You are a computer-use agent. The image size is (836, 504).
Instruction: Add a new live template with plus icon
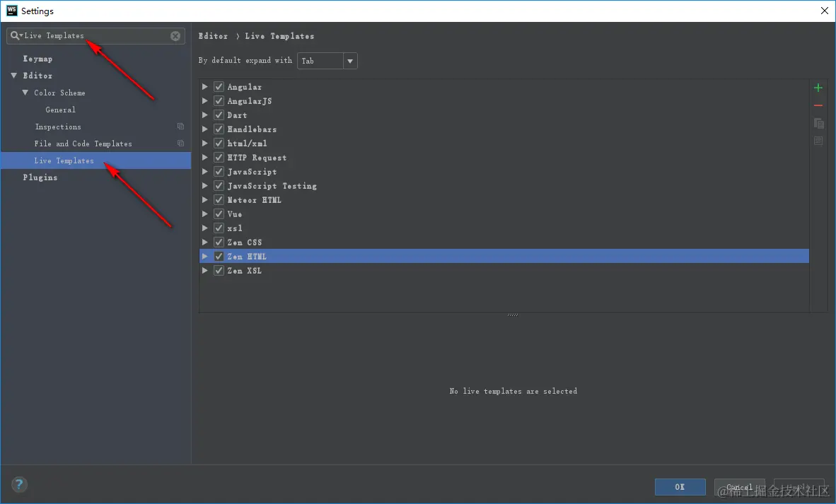click(x=818, y=88)
